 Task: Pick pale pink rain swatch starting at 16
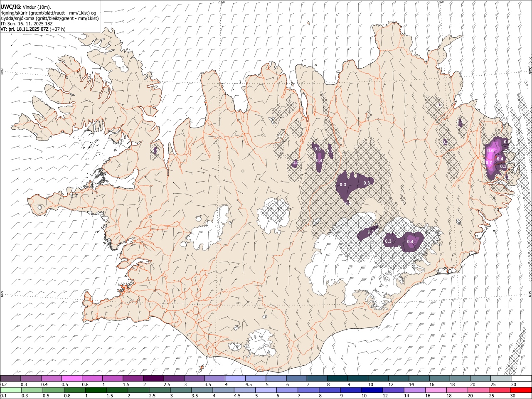tap(436, 390)
